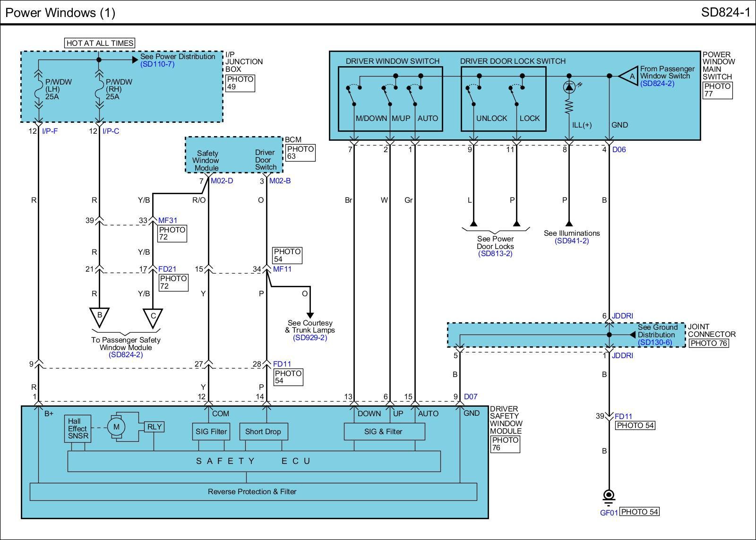Click the P/WDW (LH) 25A fuse symbol
The width and height of the screenshot is (756, 540).
tap(39, 89)
